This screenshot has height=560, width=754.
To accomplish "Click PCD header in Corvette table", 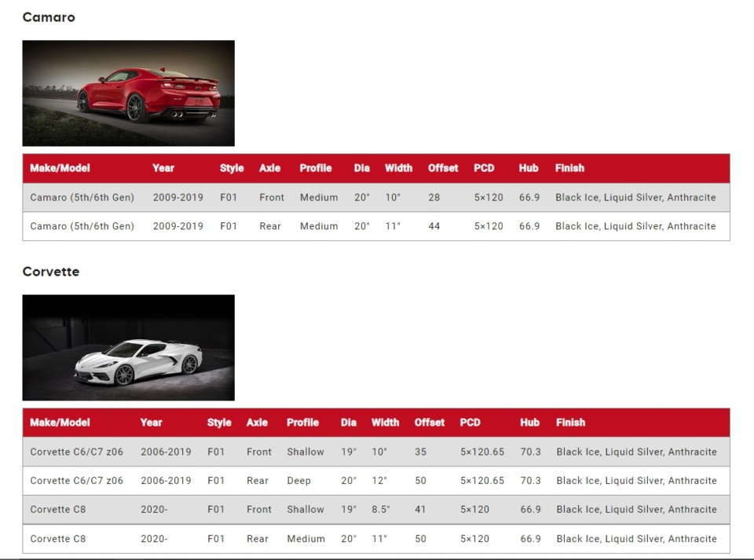I will 470,423.
